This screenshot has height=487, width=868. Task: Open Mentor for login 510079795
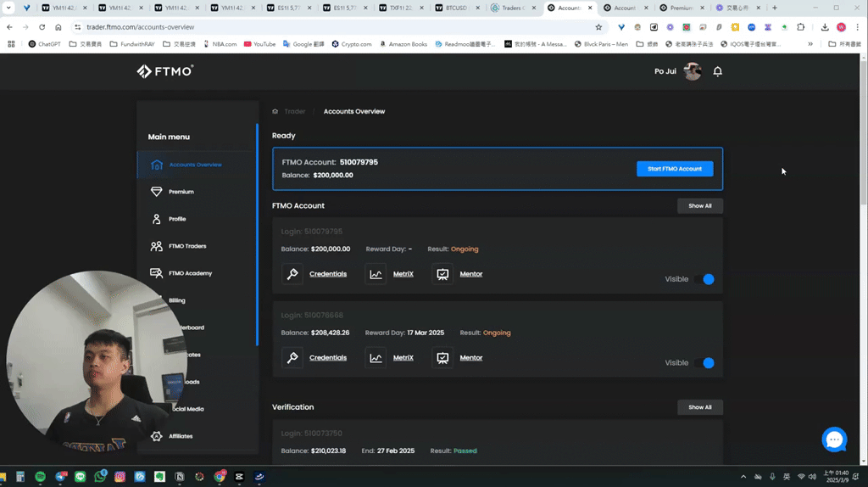point(471,274)
